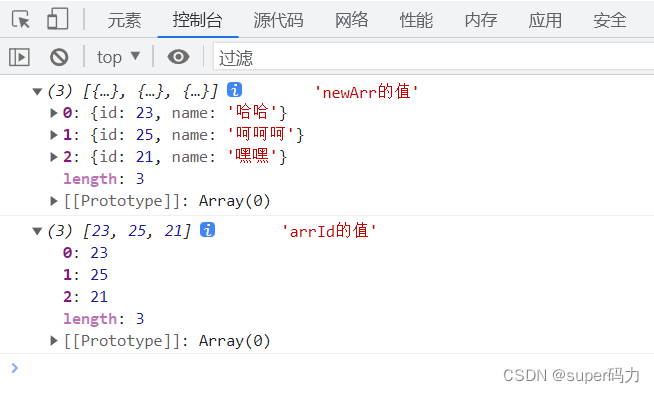The height and width of the screenshot is (393, 654).
Task: Expand Prototype of the arrId array
Action: [x=53, y=341]
